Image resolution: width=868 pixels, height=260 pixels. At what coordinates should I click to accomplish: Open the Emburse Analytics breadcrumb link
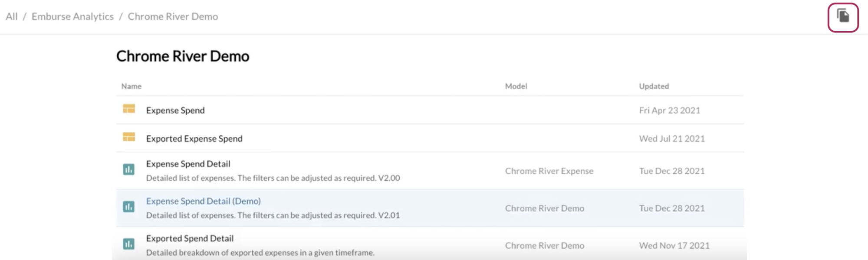click(x=72, y=16)
